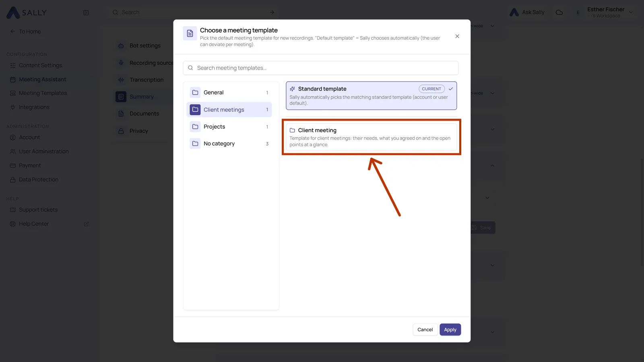Image resolution: width=644 pixels, height=362 pixels.
Task: Click the Privacy lock icon
Action: click(x=121, y=131)
